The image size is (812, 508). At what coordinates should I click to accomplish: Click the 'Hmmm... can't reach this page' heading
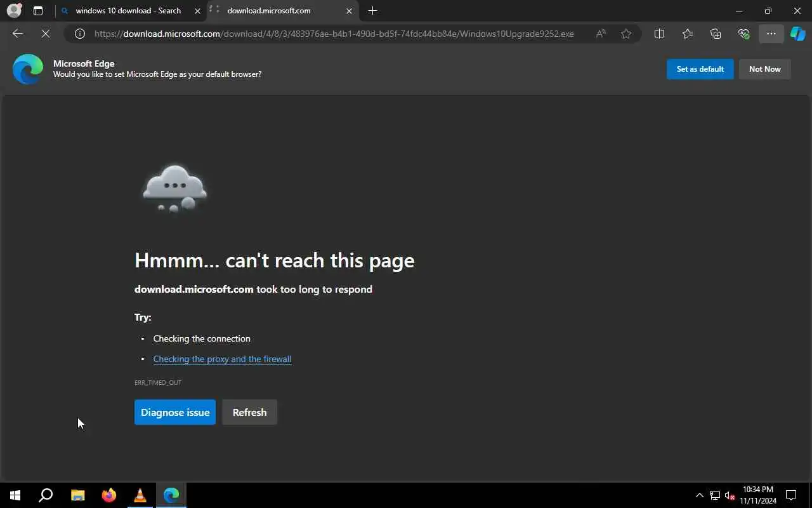pyautogui.click(x=274, y=260)
